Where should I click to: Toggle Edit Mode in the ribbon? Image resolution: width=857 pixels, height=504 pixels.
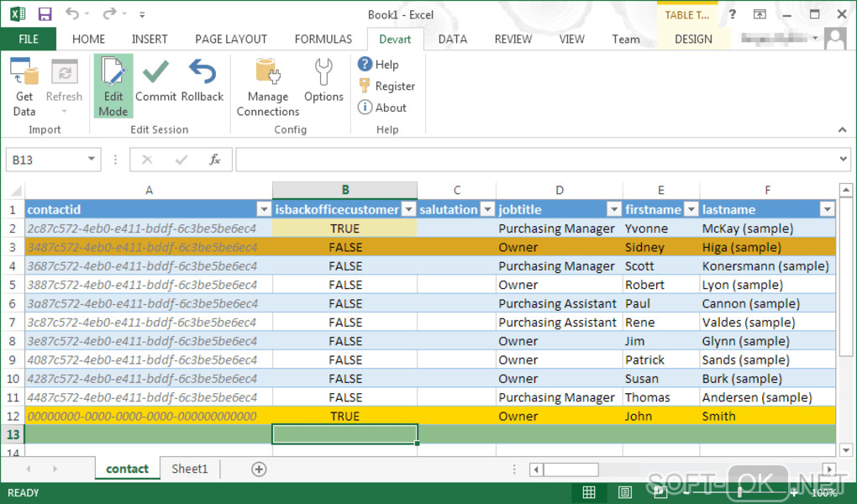coord(113,87)
